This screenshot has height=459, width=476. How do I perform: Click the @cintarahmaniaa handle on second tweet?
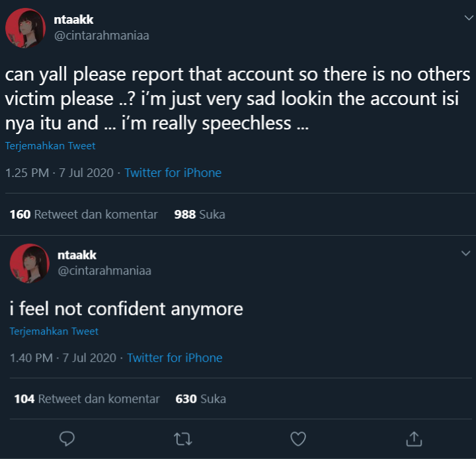tap(104, 271)
